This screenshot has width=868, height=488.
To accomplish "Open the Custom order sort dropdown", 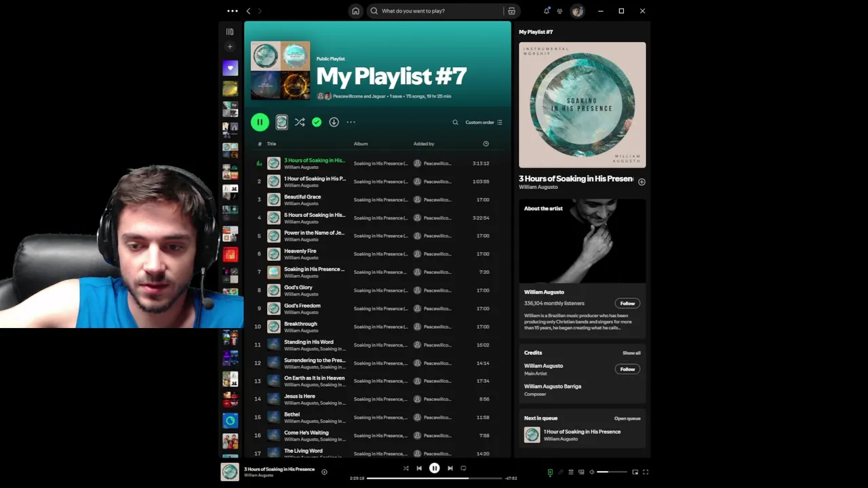I will tap(484, 123).
